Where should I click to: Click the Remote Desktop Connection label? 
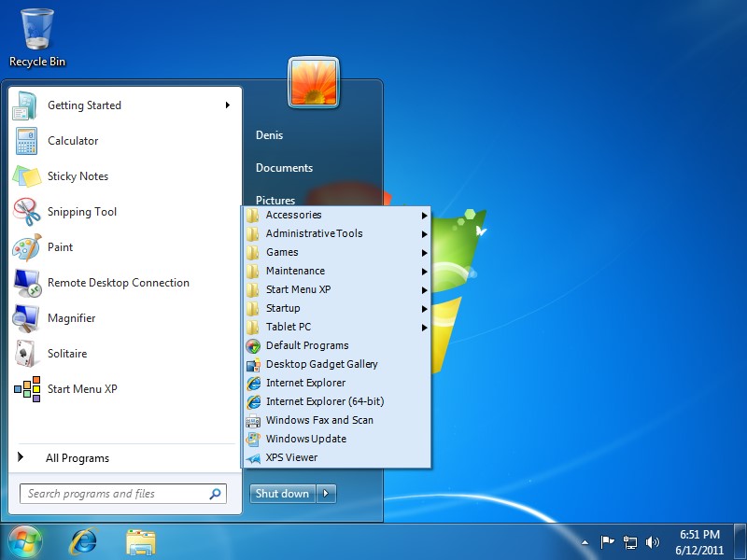(119, 283)
